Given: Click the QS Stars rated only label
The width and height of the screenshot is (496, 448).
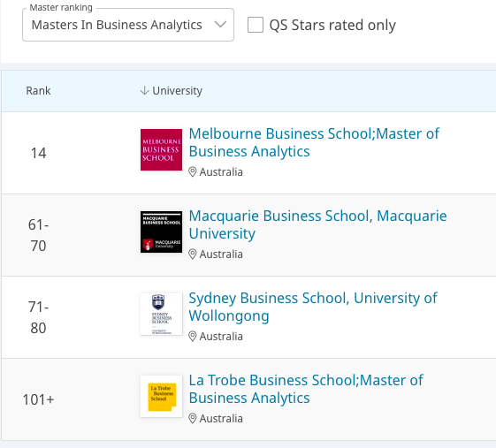Looking at the screenshot, I should (x=332, y=25).
